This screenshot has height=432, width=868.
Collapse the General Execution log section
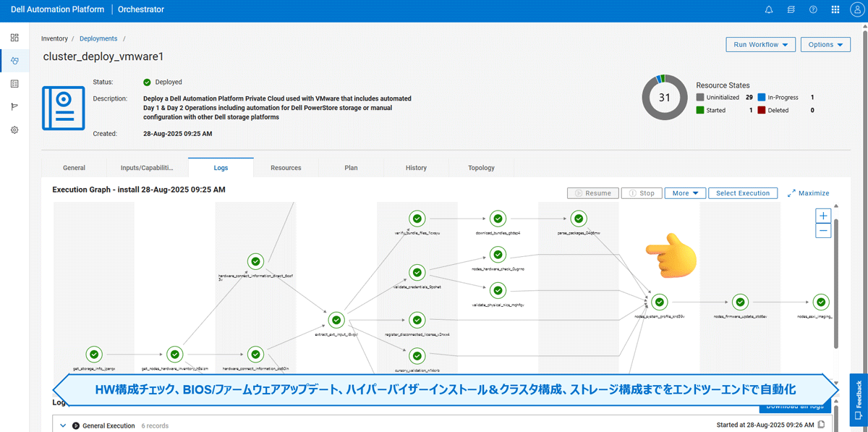point(63,425)
